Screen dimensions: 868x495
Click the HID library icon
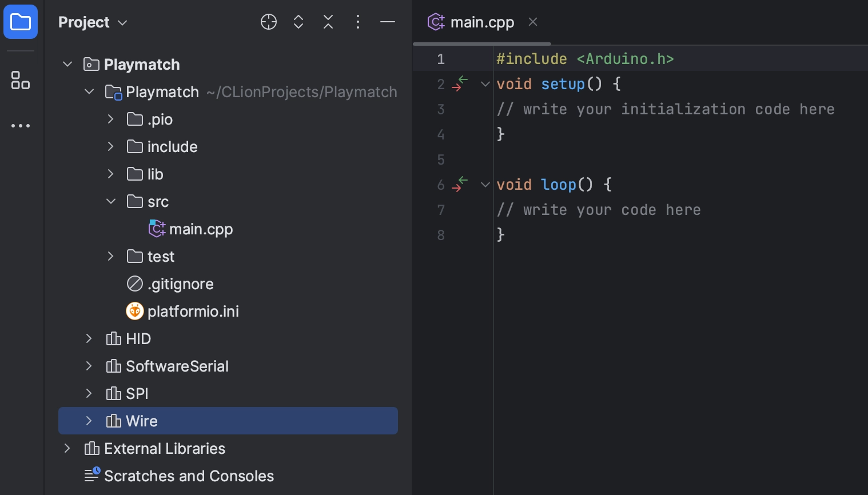[114, 338]
